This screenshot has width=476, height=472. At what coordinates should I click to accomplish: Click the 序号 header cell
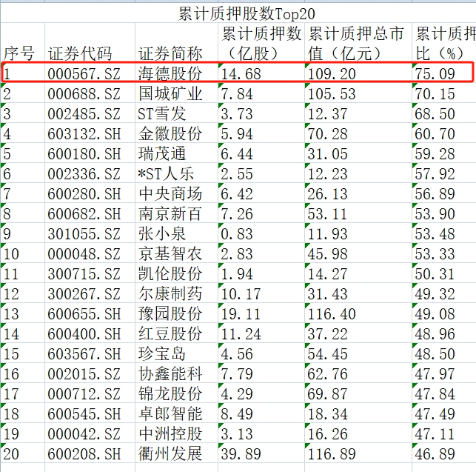click(x=23, y=42)
